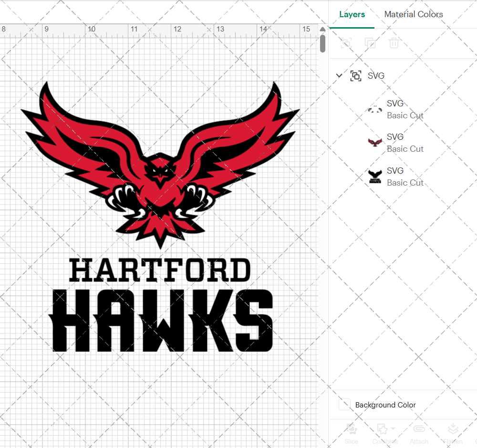Select the red hawk graphic on canvas
This screenshot has height=448, width=477.
click(x=160, y=165)
